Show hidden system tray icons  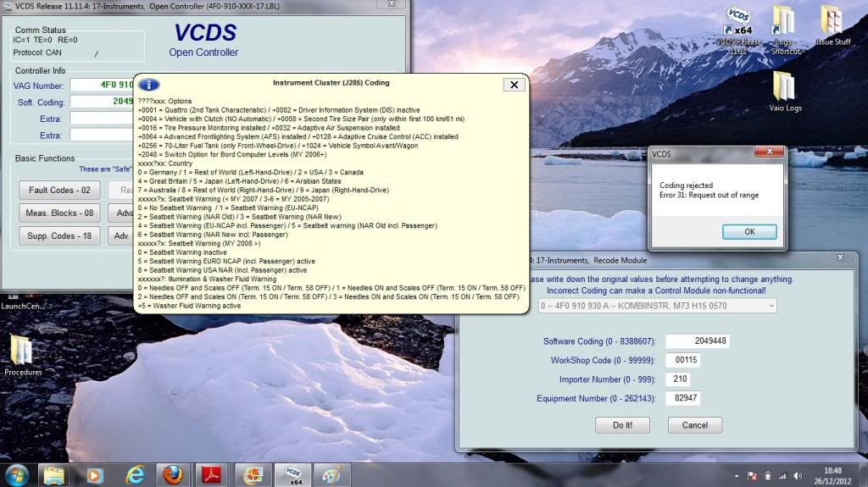[x=737, y=476]
